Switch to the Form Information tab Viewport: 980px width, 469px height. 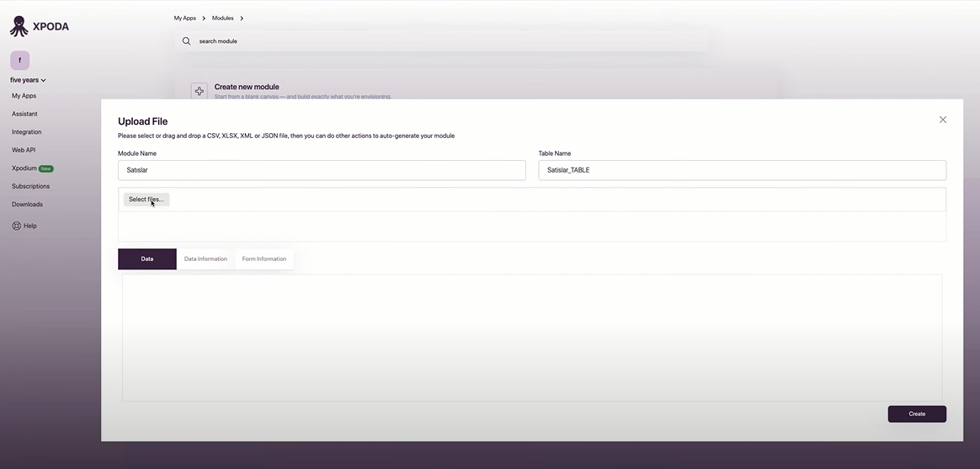264,258
